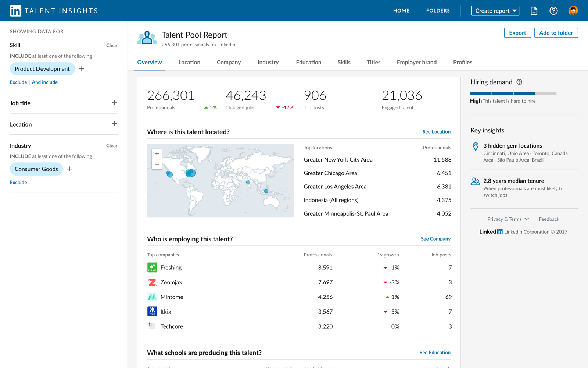Click the Zoomjax company logo
Image resolution: width=588 pixels, height=368 pixels.
coord(152,282)
